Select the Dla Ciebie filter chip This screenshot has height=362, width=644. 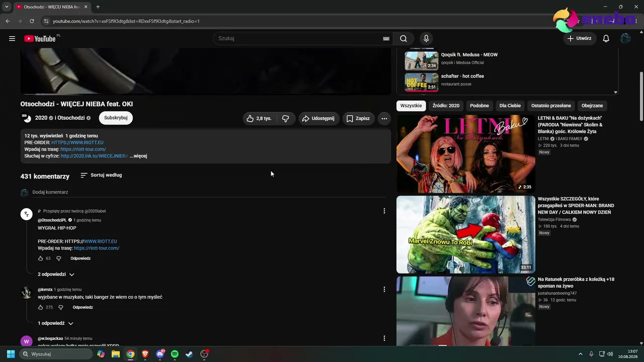(x=510, y=106)
